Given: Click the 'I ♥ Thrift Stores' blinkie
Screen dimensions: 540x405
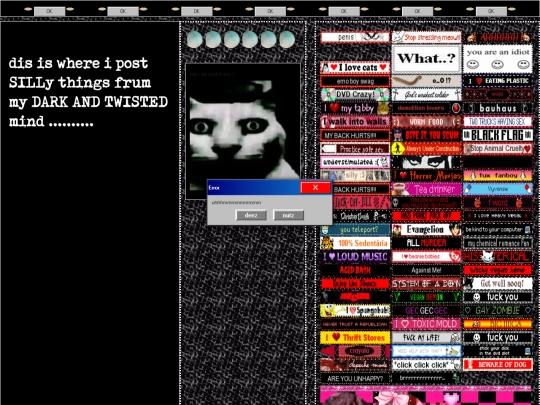Looking at the screenshot, I should pos(355,338).
